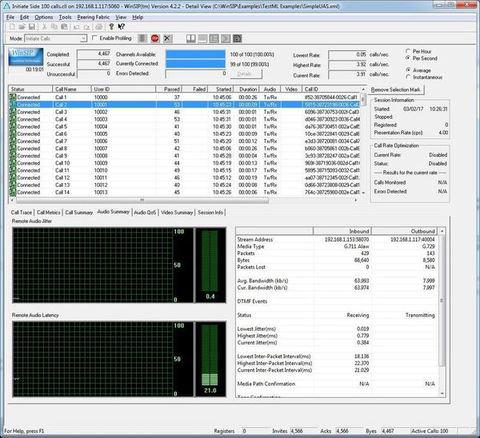Select the Call 7 row

pos(184,141)
